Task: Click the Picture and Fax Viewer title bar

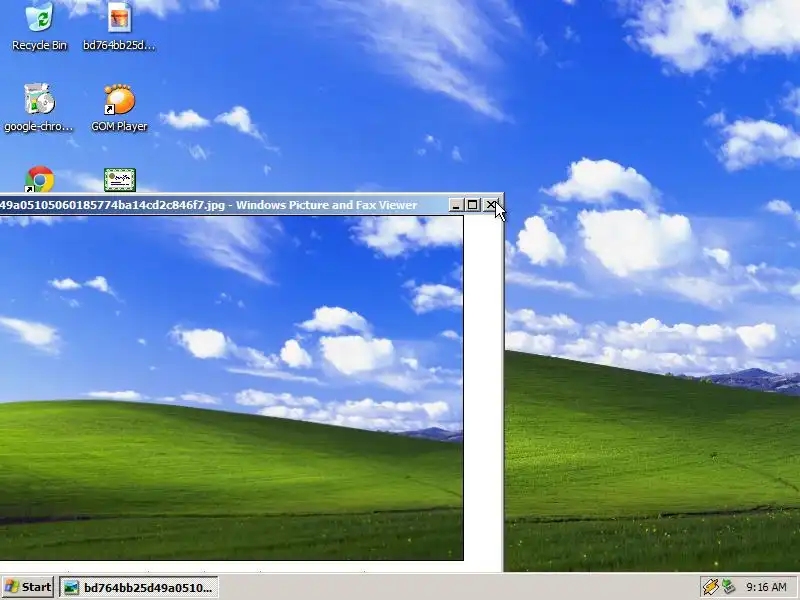Action: 223,205
